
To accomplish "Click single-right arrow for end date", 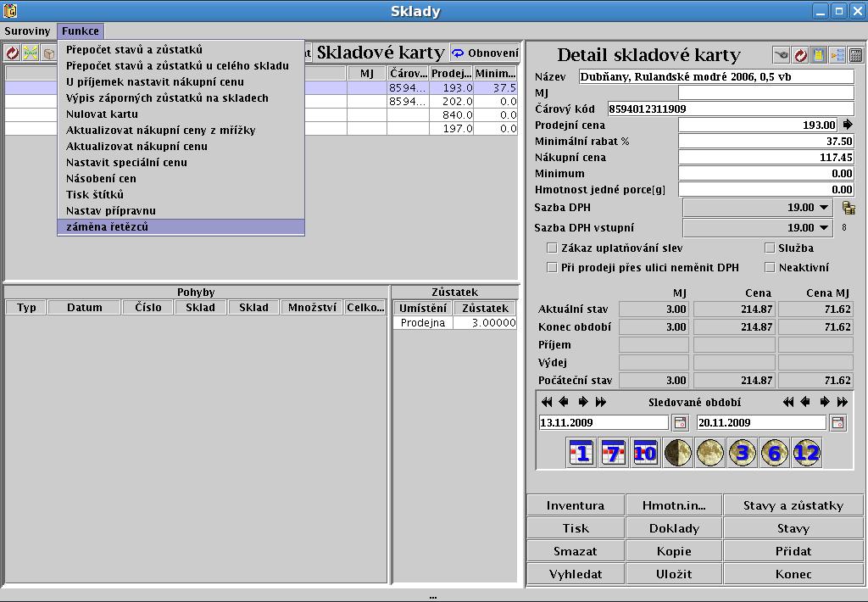I will [x=824, y=402].
